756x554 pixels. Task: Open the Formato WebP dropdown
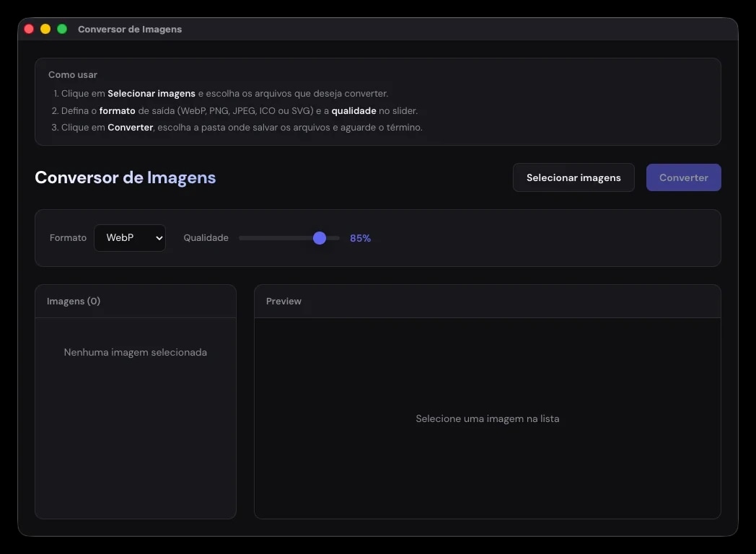coord(130,238)
